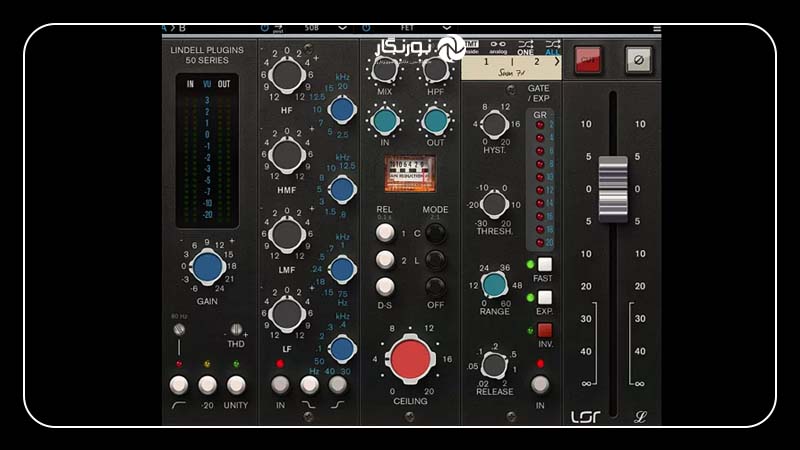Click the blue LF frequency knob
Screen dimensions: 800x450
[342, 349]
